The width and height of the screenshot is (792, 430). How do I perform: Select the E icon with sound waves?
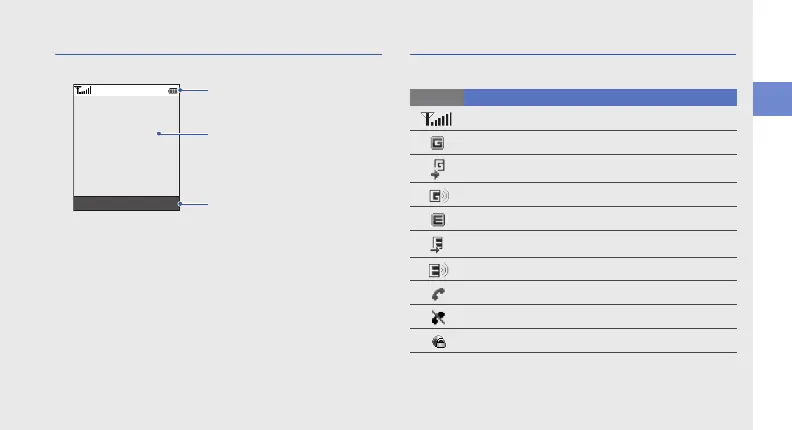tap(438, 270)
